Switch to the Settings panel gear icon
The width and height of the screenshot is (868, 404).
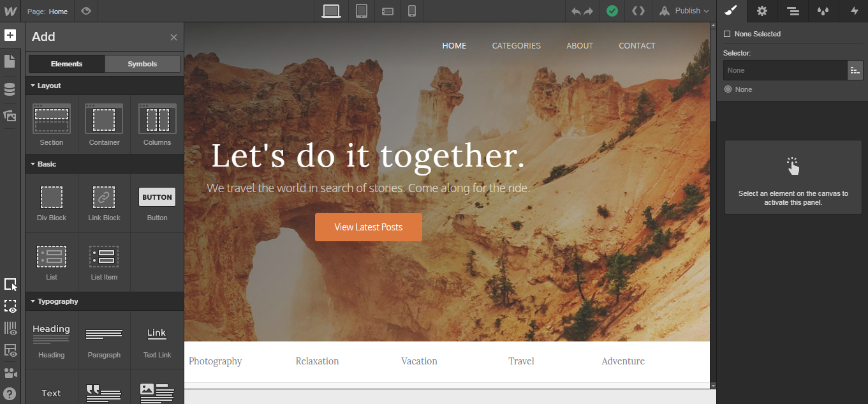pyautogui.click(x=761, y=11)
